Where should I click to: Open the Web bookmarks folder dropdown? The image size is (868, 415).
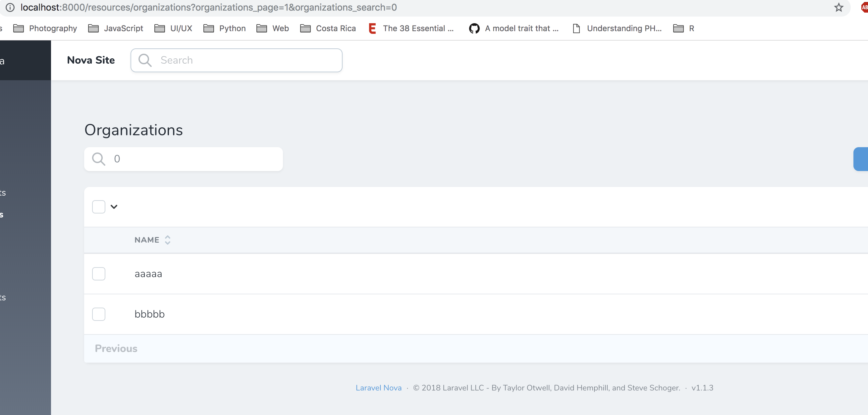273,28
